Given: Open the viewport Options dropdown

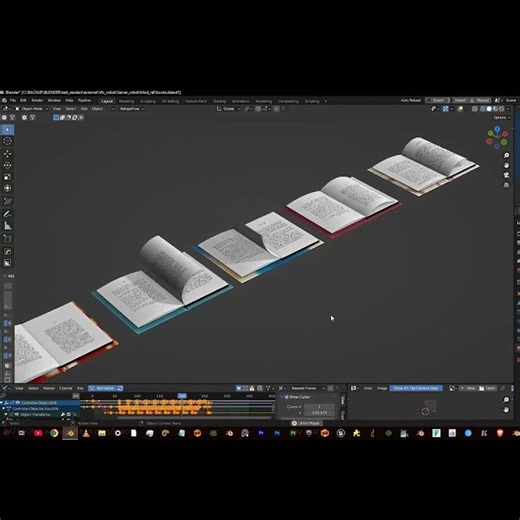Looking at the screenshot, I should 502,118.
